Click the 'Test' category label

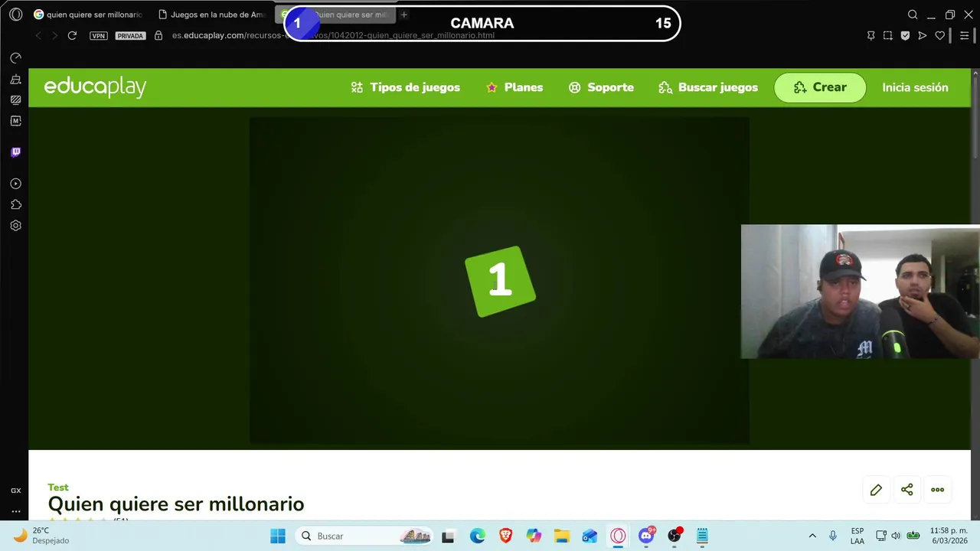click(x=58, y=487)
